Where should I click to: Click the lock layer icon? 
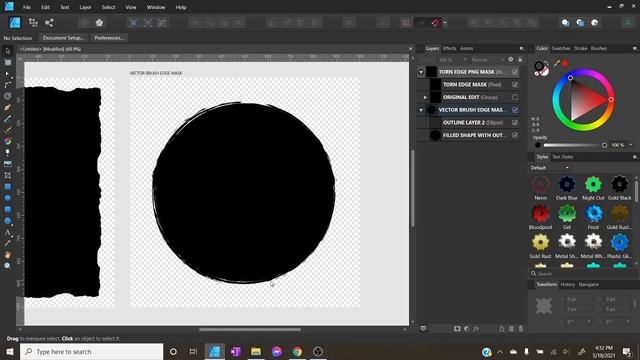(x=520, y=60)
